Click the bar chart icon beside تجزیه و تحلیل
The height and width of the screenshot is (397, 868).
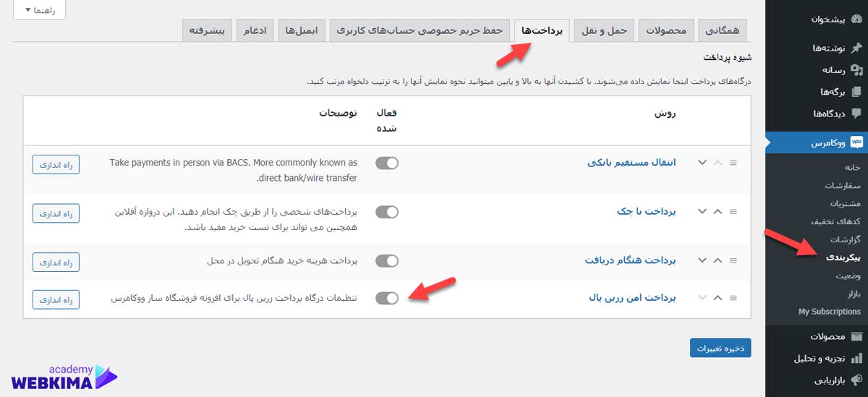click(x=856, y=358)
